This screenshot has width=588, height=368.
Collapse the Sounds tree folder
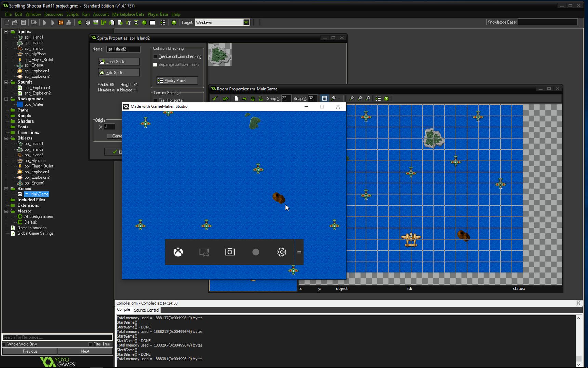tap(6, 82)
